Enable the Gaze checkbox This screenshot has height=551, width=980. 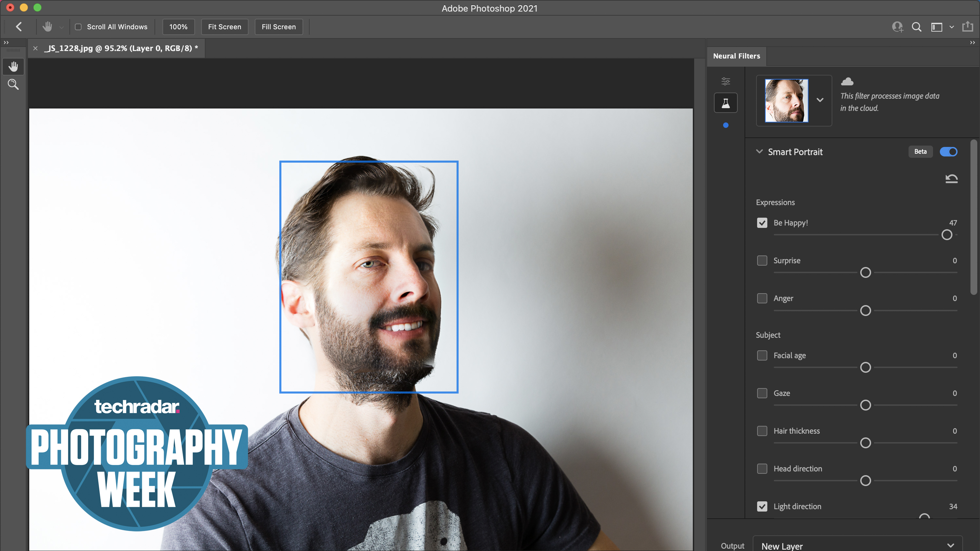coord(762,393)
